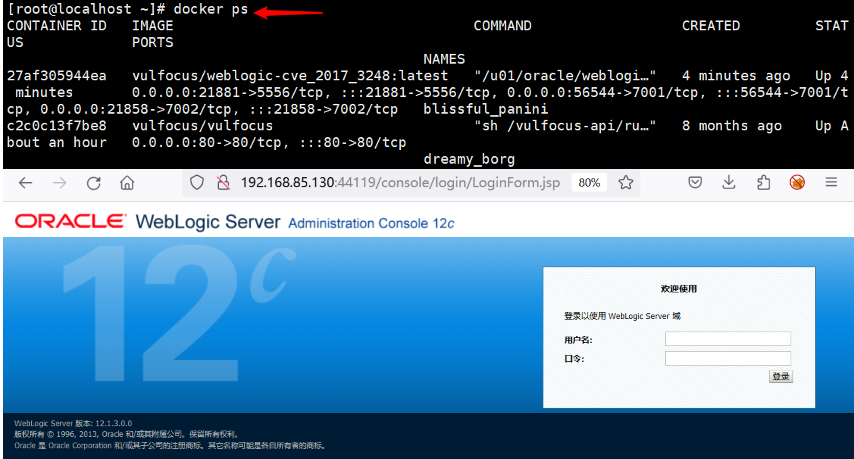Click the 登录以使用 WebLogic Server 域 text

coord(622,316)
